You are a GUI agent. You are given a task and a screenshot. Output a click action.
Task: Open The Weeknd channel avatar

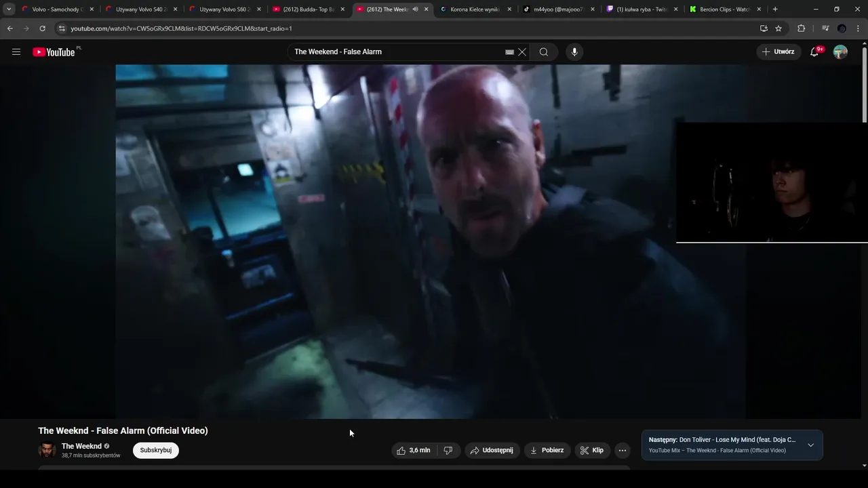(47, 450)
